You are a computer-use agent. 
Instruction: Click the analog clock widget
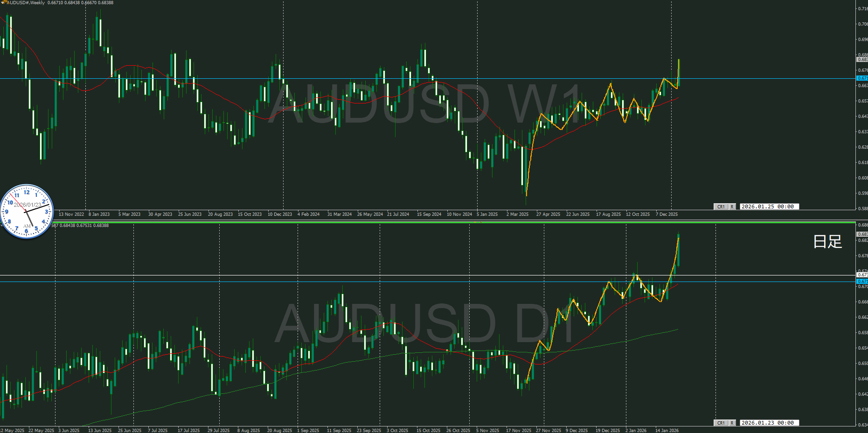(x=27, y=212)
